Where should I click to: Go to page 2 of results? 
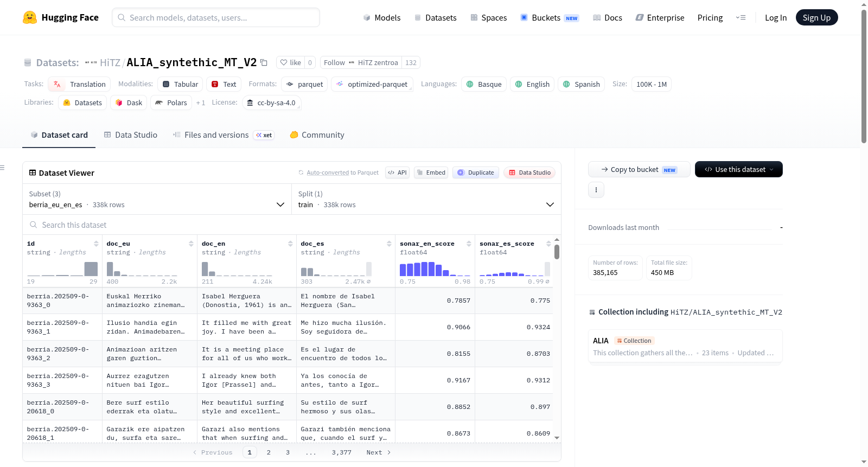(x=269, y=452)
